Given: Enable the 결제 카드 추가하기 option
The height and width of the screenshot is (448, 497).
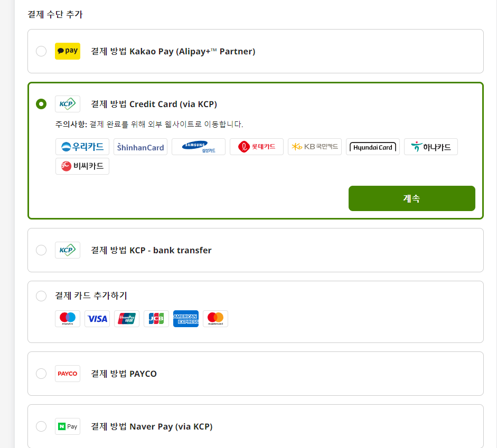Looking at the screenshot, I should (x=41, y=296).
